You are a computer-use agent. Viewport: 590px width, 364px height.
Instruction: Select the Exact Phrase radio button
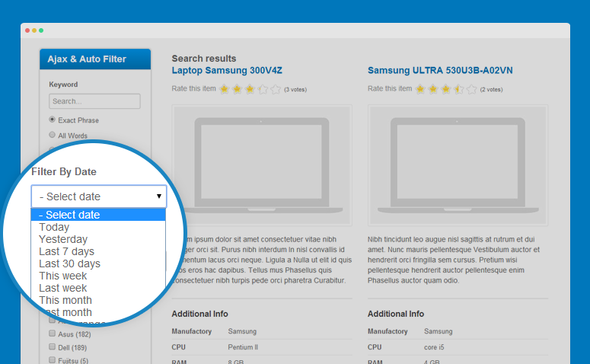[53, 120]
